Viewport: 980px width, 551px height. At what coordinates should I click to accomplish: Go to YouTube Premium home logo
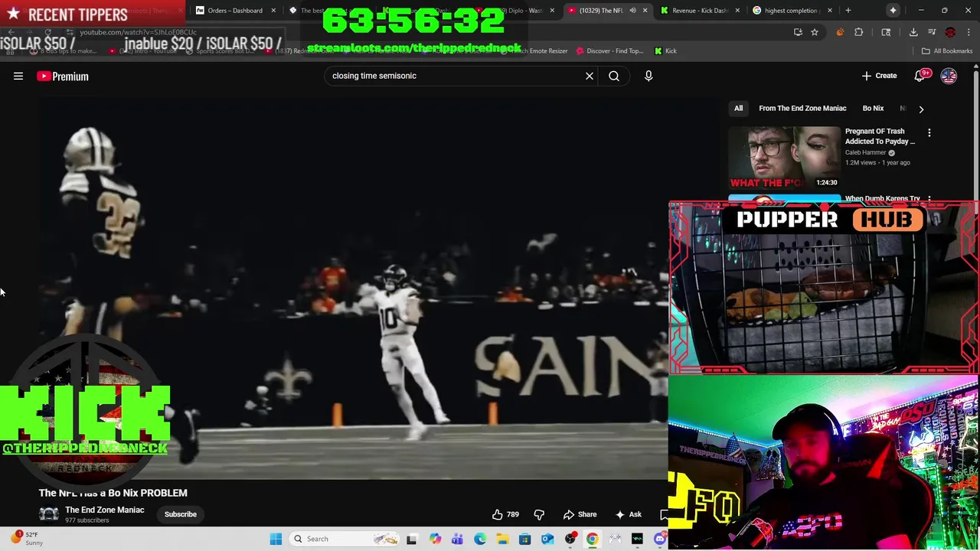[x=63, y=76]
